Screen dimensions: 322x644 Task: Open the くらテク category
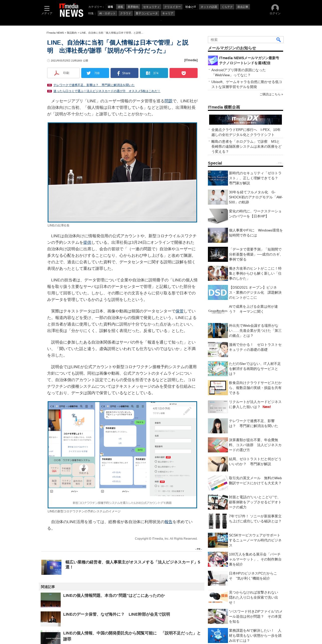click(227, 7)
